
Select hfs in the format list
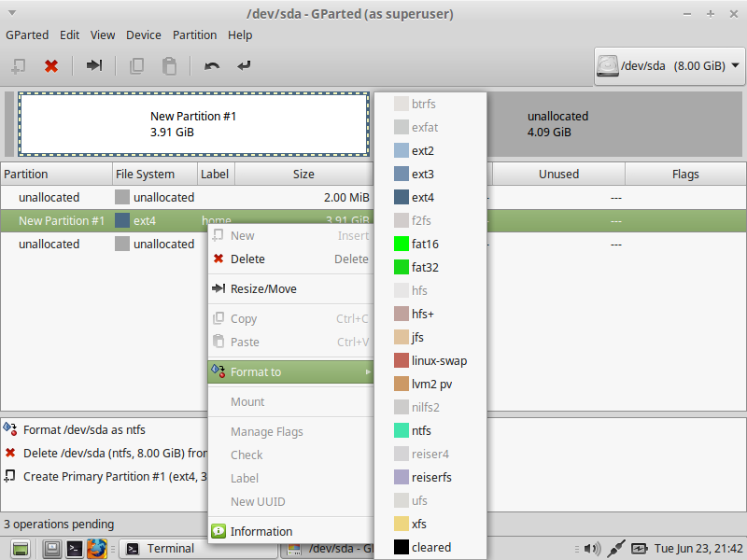430,290
